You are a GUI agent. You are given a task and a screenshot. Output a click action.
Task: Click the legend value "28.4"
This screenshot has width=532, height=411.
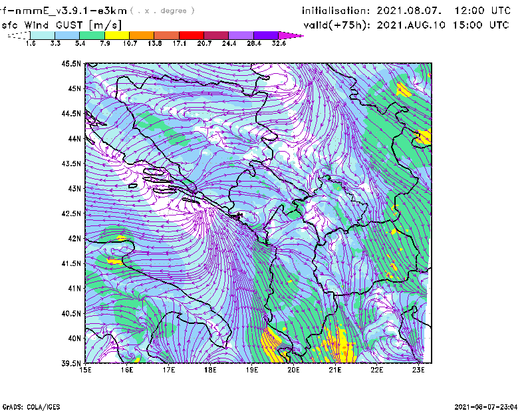tap(254, 43)
